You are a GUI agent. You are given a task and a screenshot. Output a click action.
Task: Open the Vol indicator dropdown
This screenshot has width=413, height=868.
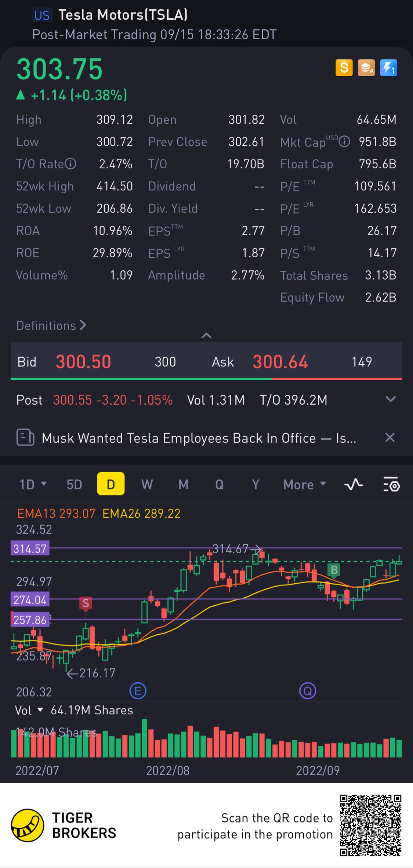[x=29, y=710]
